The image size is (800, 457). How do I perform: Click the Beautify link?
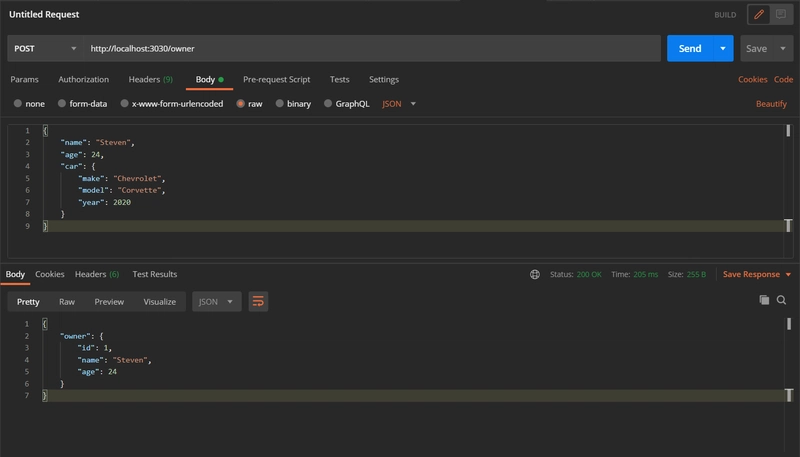(x=771, y=104)
